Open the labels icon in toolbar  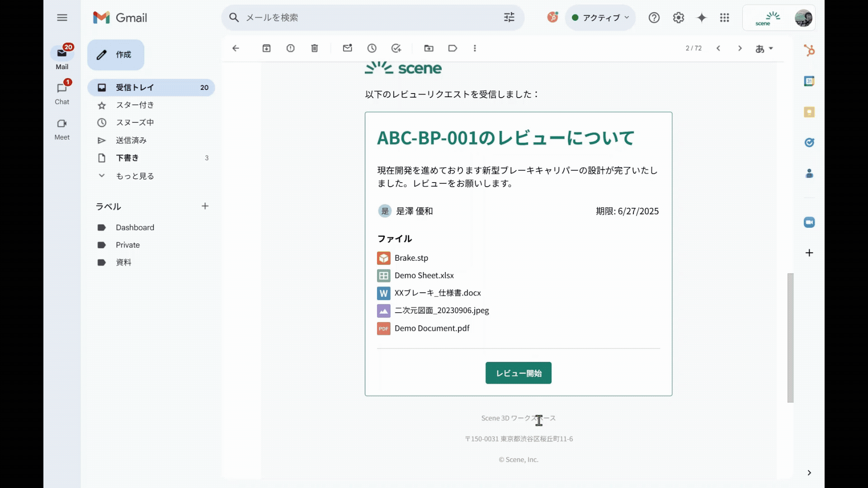[x=453, y=48]
